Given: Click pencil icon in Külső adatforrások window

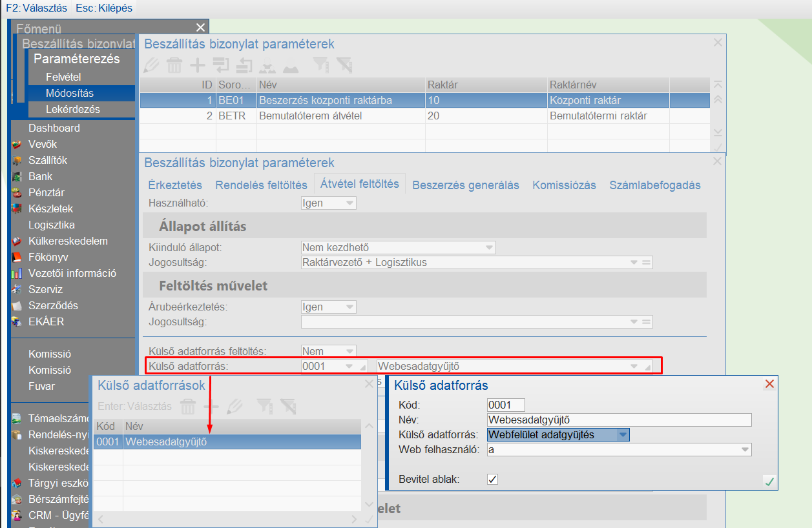Looking at the screenshot, I should coord(234,406).
